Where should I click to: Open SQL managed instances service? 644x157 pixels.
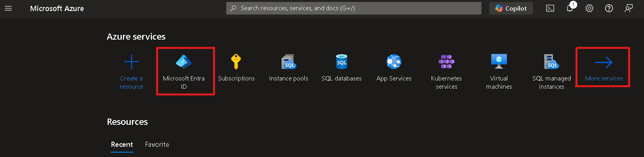point(552,71)
